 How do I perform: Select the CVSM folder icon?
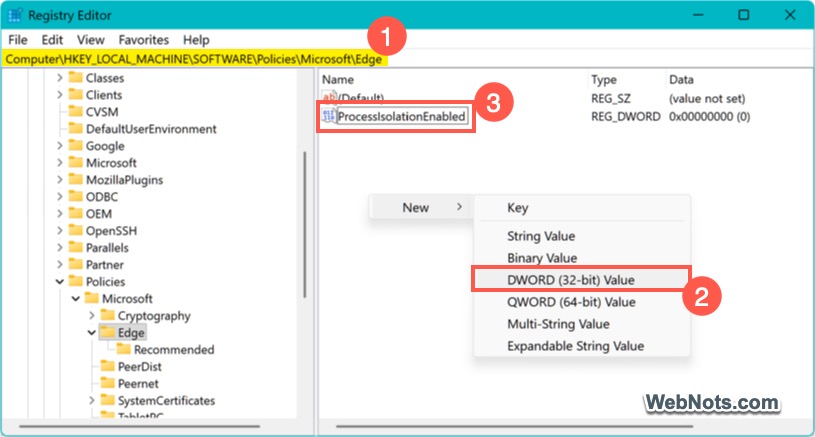click(x=76, y=112)
